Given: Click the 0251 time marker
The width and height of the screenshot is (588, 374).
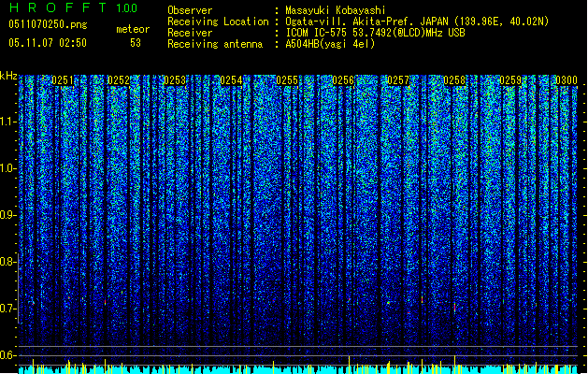Looking at the screenshot, I should 63,80.
